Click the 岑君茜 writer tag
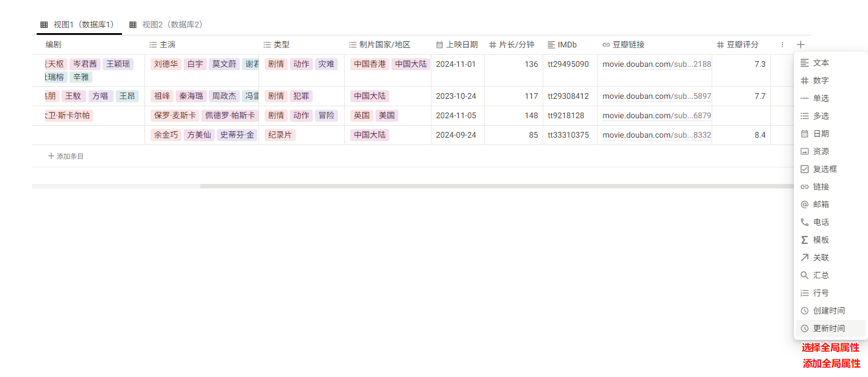Screen dimensions: 868x377 [85, 64]
